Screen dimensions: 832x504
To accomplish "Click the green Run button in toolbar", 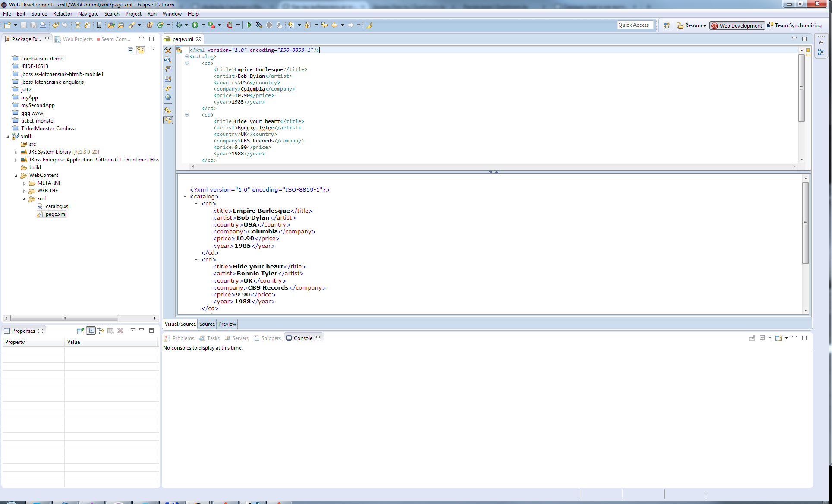I will coord(195,25).
